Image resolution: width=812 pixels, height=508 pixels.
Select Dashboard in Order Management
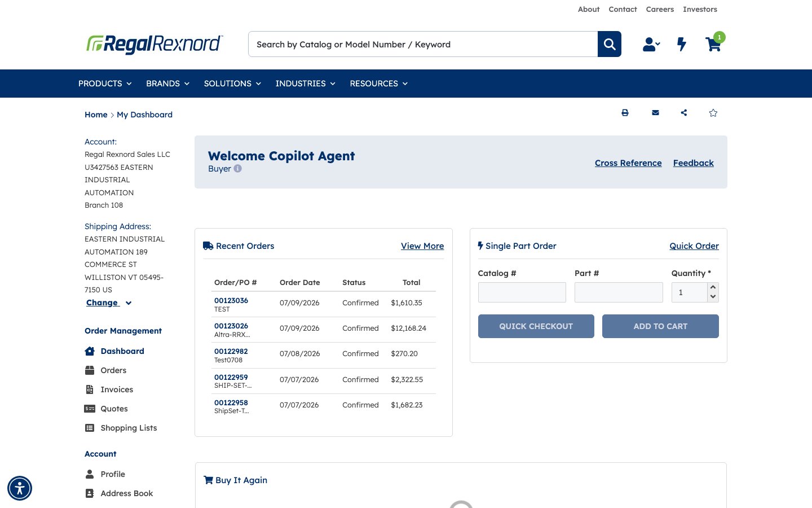click(122, 351)
